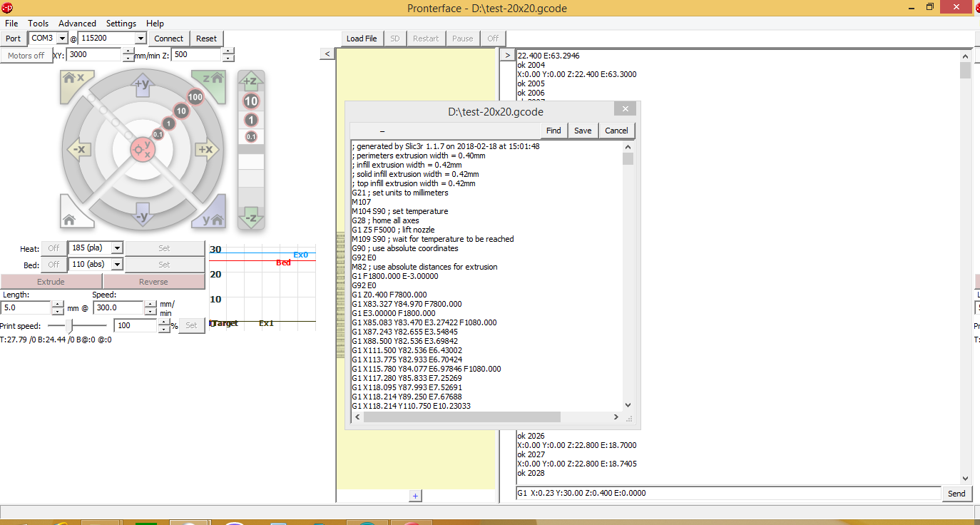Image resolution: width=980 pixels, height=525 pixels.
Task: Click the Print speed slider handle
Action: tap(69, 325)
